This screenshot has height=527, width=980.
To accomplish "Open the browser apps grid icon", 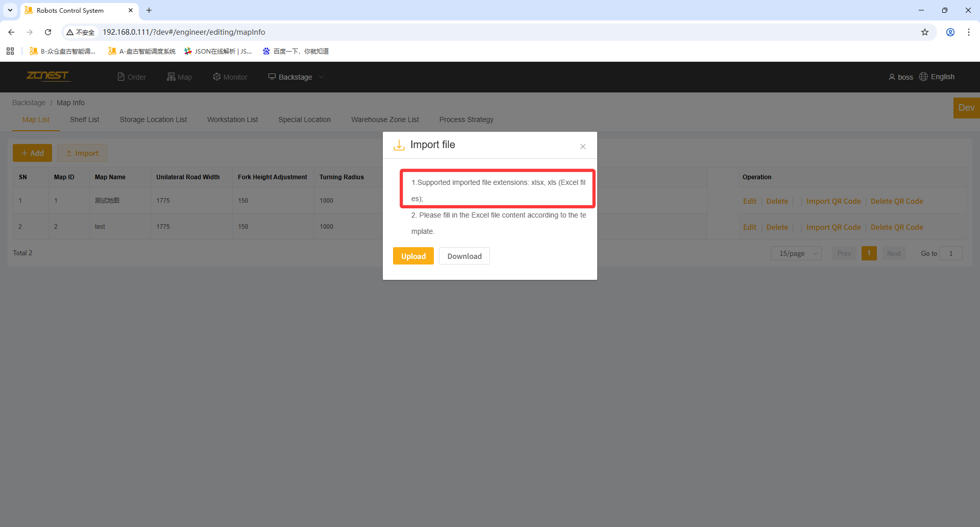I will 10,51.
